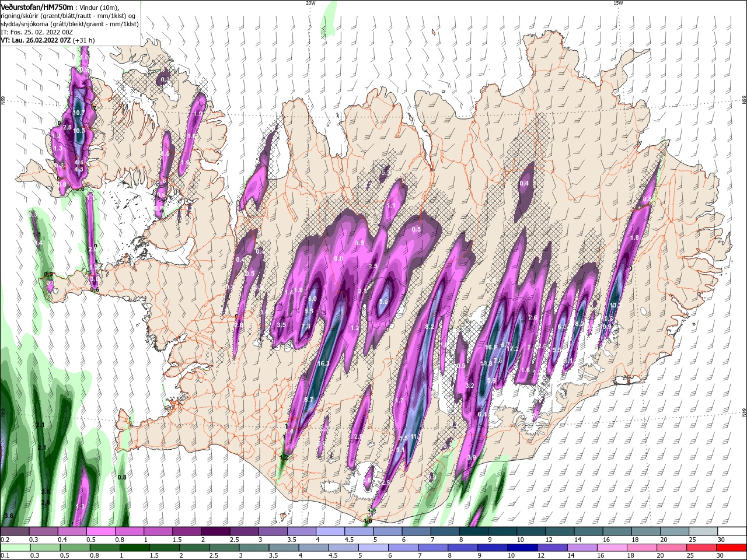Click the 5.6 precipitation value on the map
Image resolution: width=747 pixels, height=560 pixels.
[383, 302]
